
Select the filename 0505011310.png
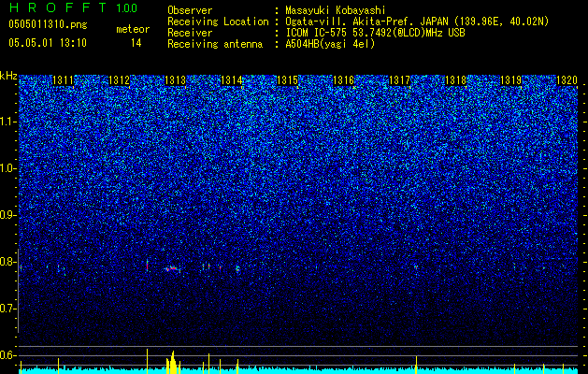(x=48, y=24)
